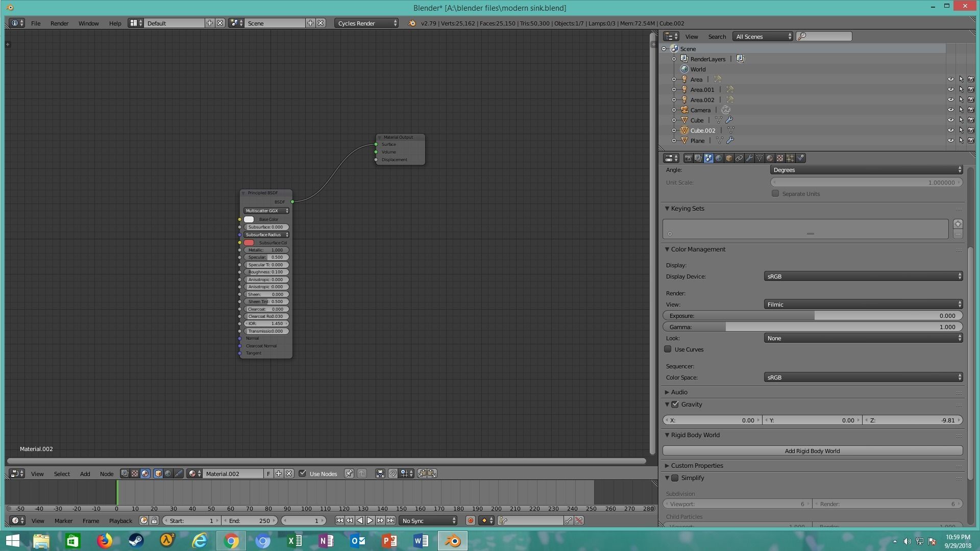Uncheck the Use Nodes checkbox
Screen dimensions: 980x551
[x=303, y=473]
